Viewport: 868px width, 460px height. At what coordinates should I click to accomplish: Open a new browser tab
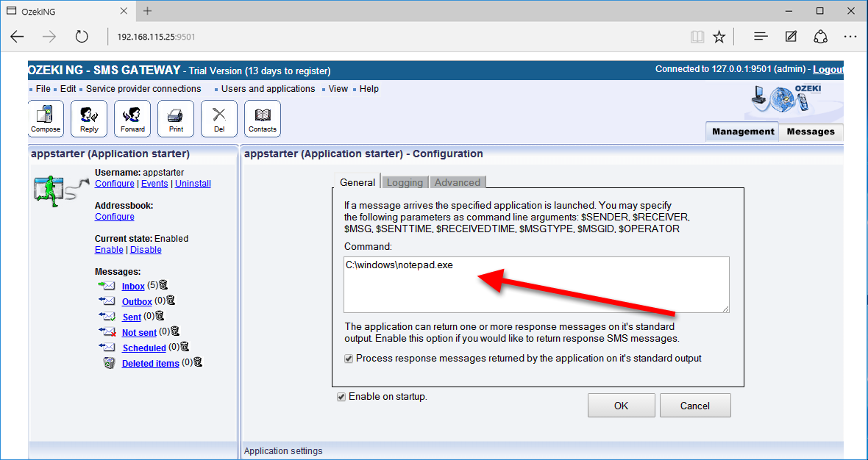click(x=147, y=10)
